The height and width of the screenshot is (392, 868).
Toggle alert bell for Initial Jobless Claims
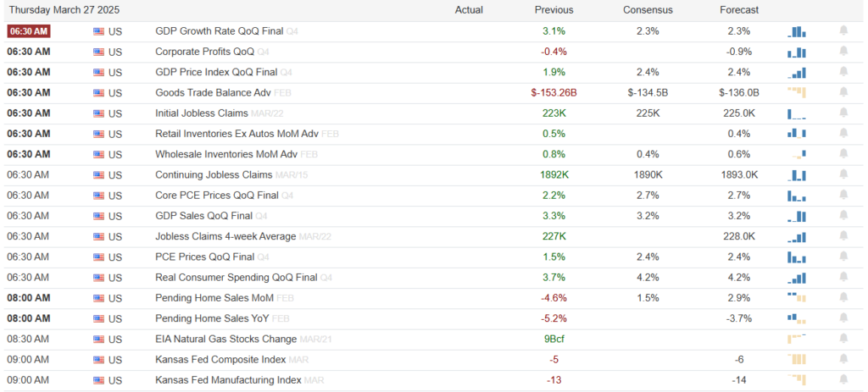[x=843, y=113]
